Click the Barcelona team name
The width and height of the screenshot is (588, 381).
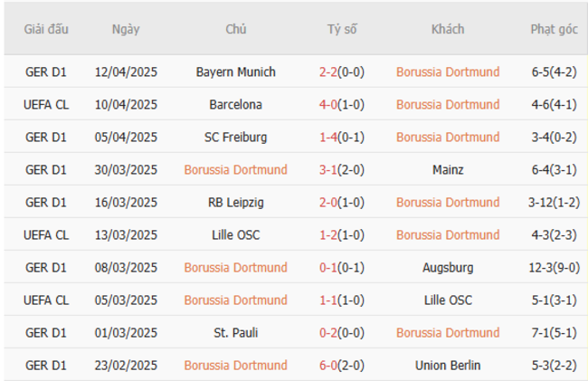coord(235,105)
